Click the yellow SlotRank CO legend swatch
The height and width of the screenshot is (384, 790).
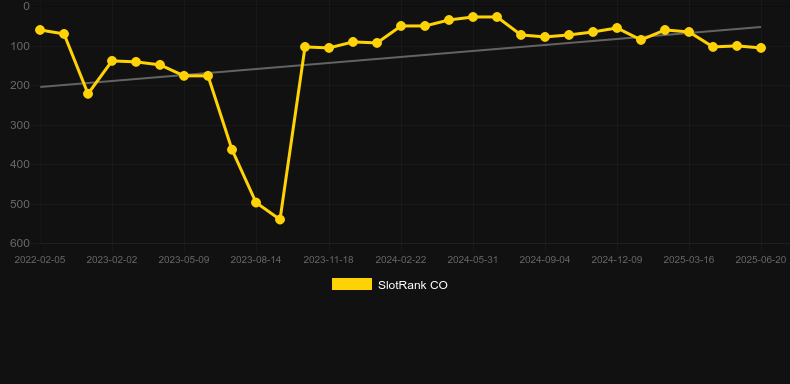(352, 284)
